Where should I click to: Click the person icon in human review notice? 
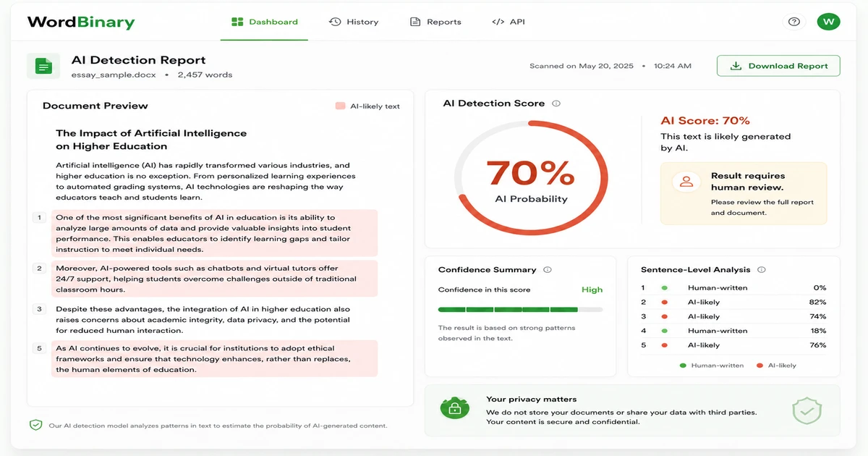[686, 182]
